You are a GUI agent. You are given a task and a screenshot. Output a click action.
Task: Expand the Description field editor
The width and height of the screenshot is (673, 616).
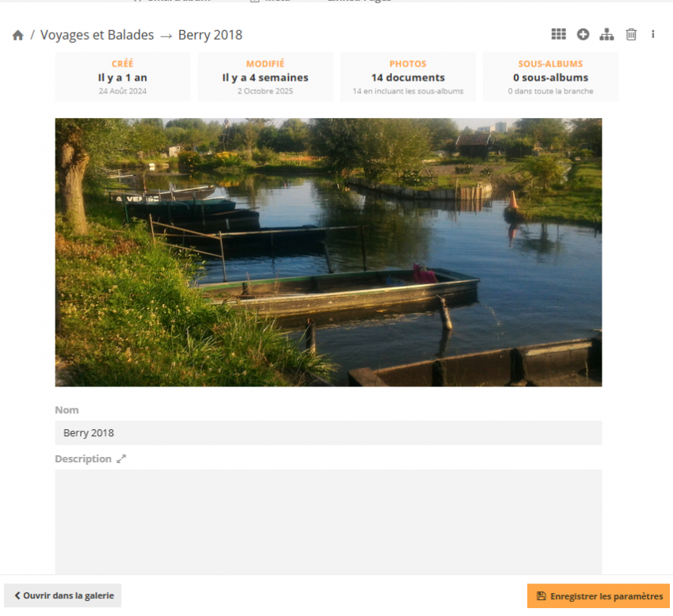(121, 459)
